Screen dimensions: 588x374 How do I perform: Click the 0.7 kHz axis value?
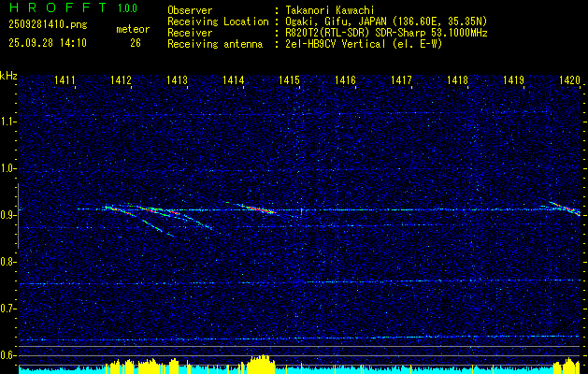coord(7,309)
